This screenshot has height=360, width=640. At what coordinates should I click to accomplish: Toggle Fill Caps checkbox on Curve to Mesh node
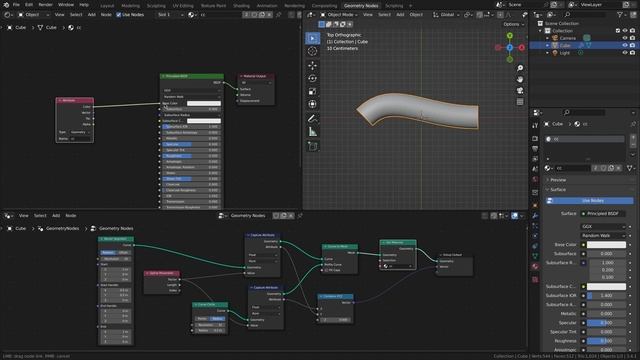[x=327, y=270]
